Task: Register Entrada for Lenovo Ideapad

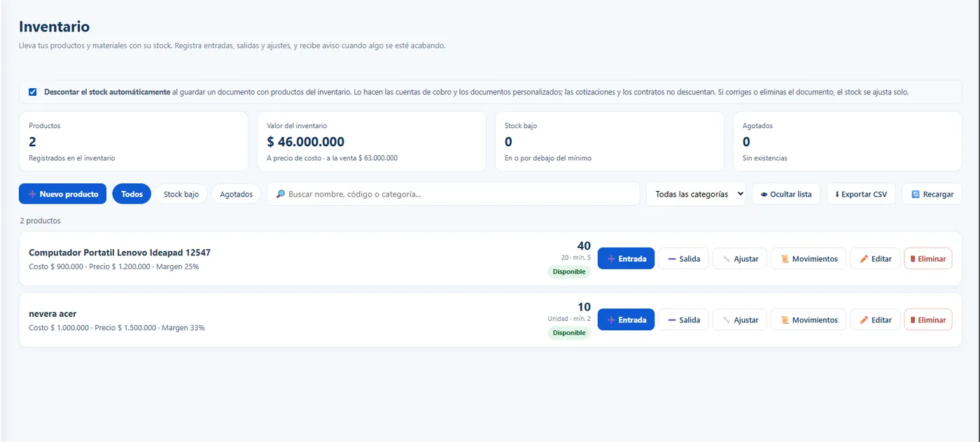Action: pos(626,259)
